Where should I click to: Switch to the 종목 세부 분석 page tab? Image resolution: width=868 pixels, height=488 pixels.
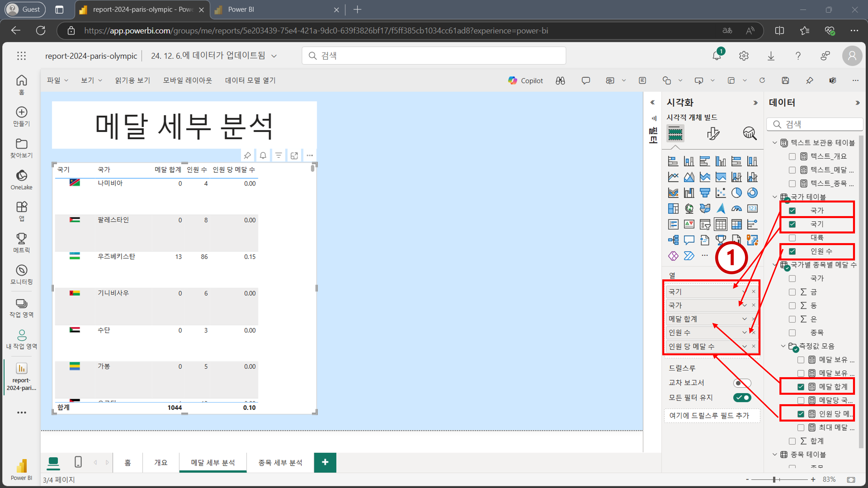tap(280, 462)
